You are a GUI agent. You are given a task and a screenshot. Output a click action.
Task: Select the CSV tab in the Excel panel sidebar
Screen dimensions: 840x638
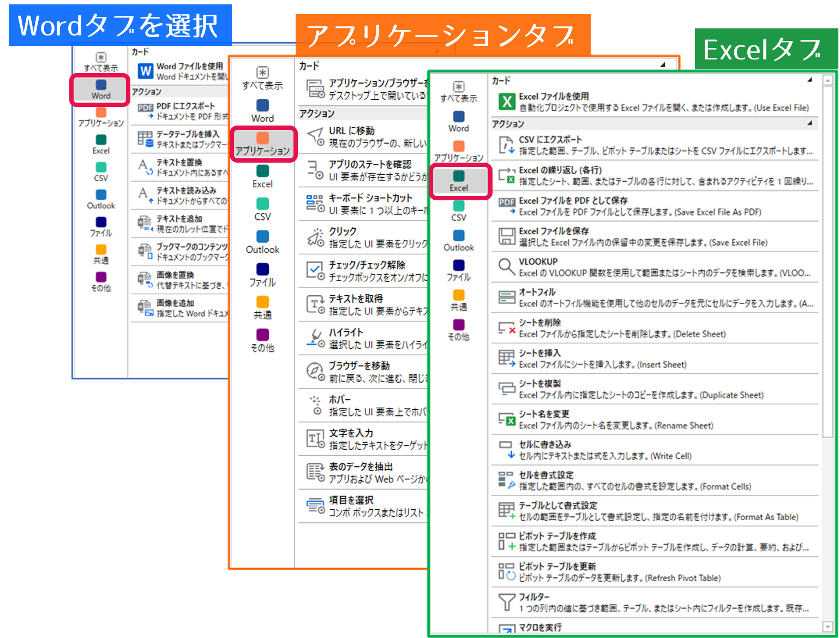pyautogui.click(x=459, y=211)
